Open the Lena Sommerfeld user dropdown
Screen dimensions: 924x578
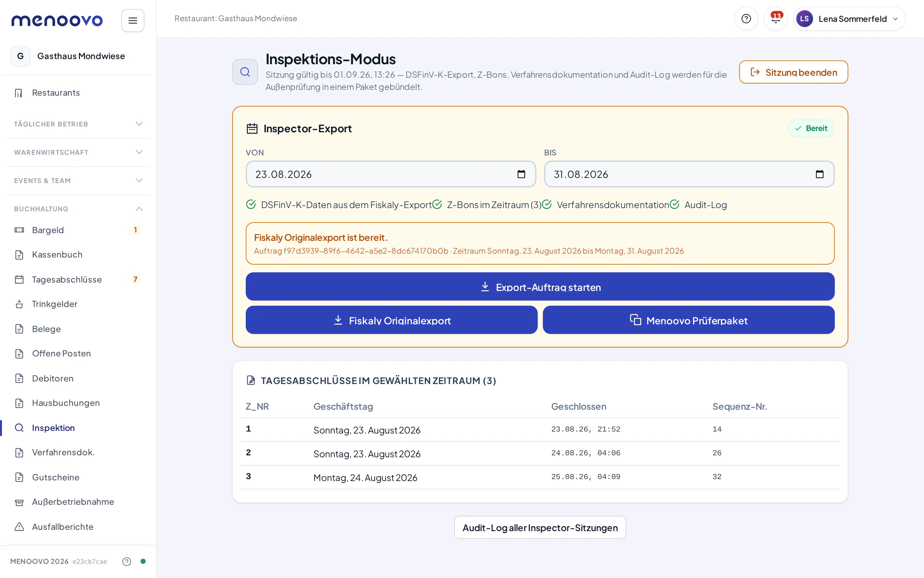click(849, 19)
